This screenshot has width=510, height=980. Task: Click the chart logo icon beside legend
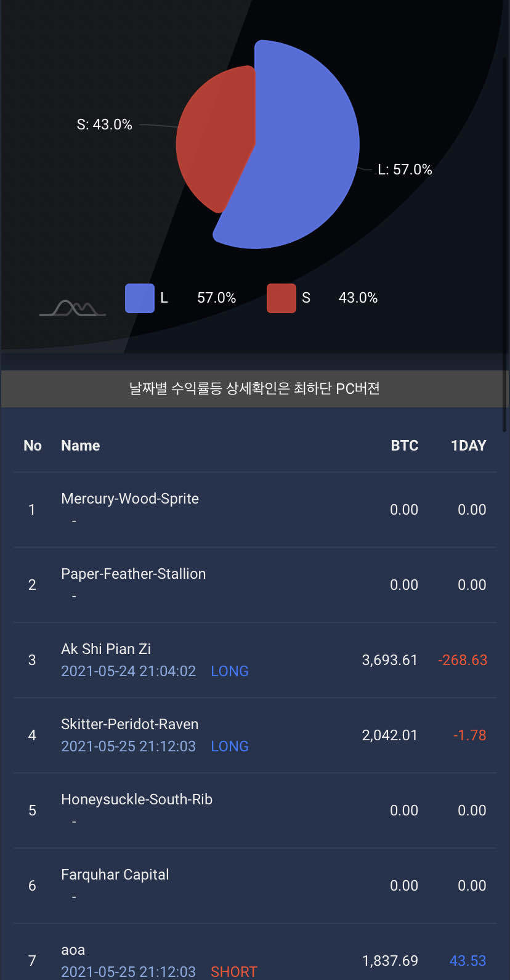[x=73, y=308]
